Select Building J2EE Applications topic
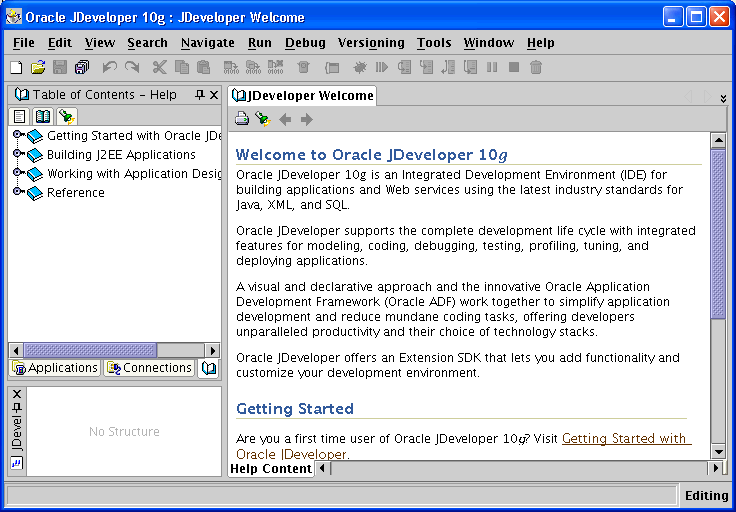Viewport: 736px width, 512px height. pos(121,155)
